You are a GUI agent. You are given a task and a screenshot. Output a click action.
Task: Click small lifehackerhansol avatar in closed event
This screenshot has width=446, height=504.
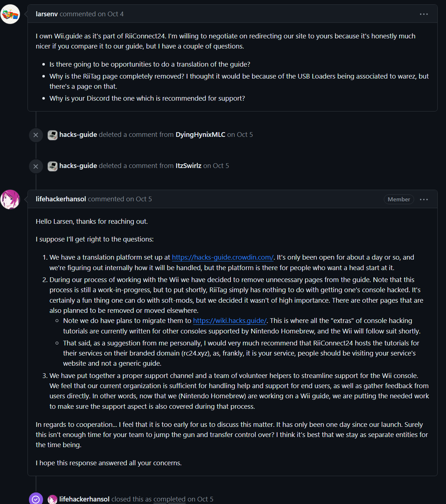click(x=53, y=499)
